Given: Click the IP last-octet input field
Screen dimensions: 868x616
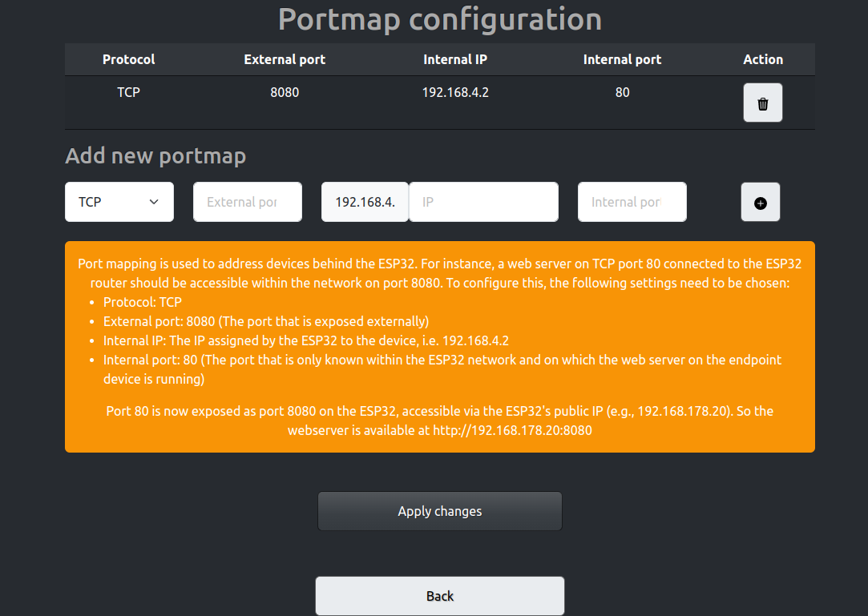Looking at the screenshot, I should [483, 202].
